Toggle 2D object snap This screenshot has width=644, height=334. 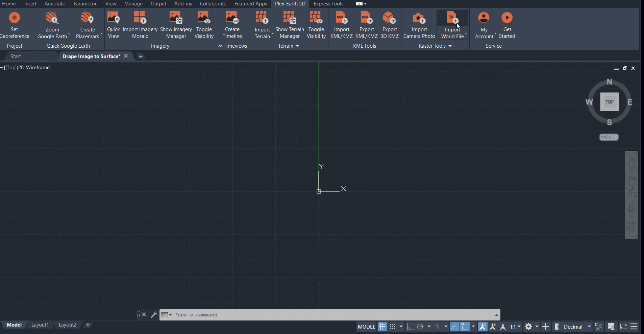465,327
